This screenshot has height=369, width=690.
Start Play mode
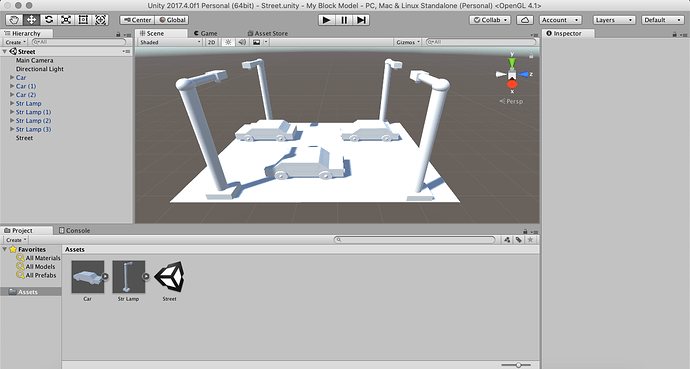326,20
